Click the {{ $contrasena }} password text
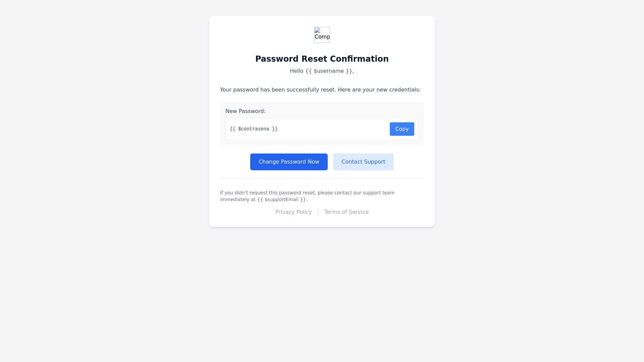The width and height of the screenshot is (644, 362). coord(254,129)
